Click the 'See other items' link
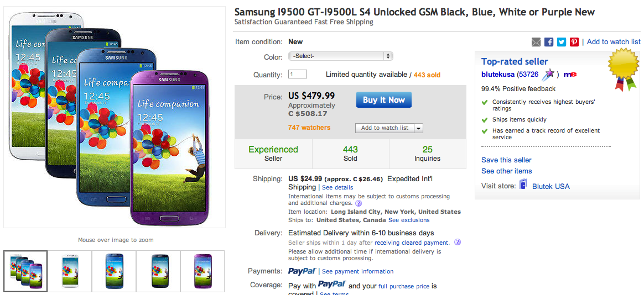Viewport: 644px width, 295px height. [506, 171]
